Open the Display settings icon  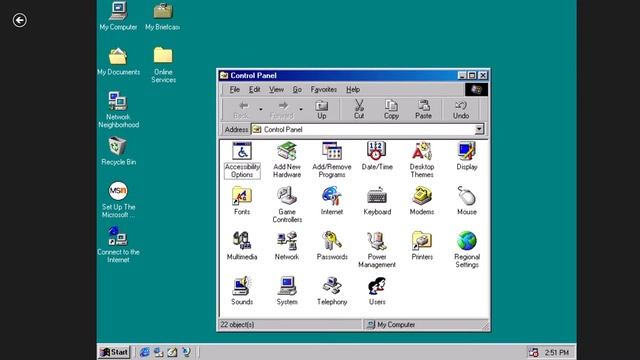tap(467, 156)
